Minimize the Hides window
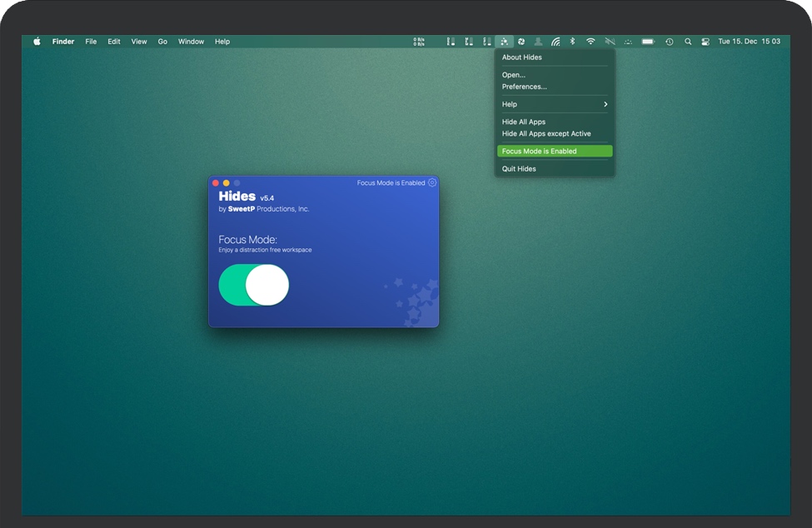This screenshot has width=812, height=528. pos(227,182)
